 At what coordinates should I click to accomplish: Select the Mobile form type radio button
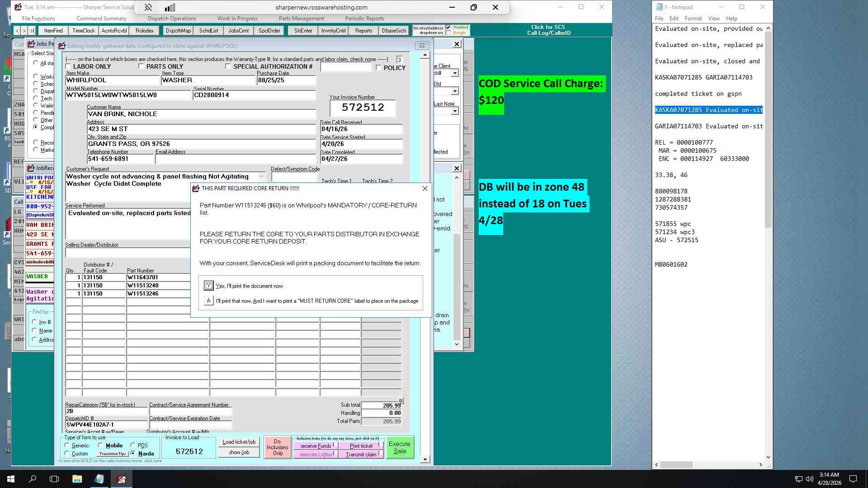pos(100,445)
